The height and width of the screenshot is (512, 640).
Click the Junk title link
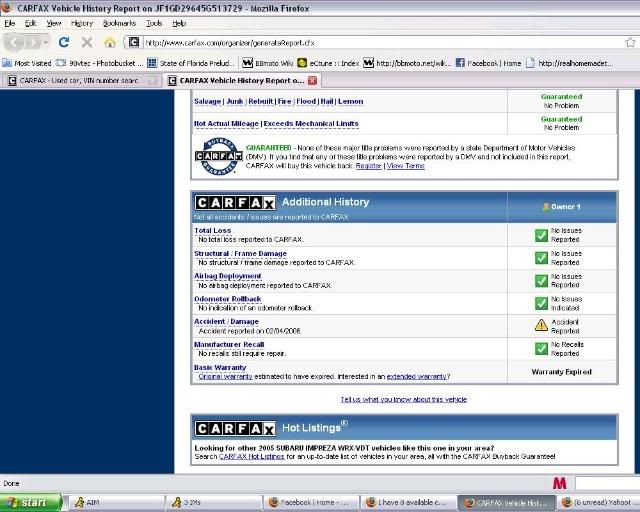[235, 101]
